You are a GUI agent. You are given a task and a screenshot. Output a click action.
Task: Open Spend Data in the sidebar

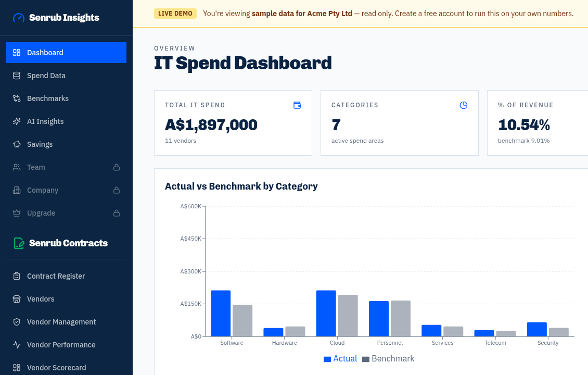[x=67, y=76]
